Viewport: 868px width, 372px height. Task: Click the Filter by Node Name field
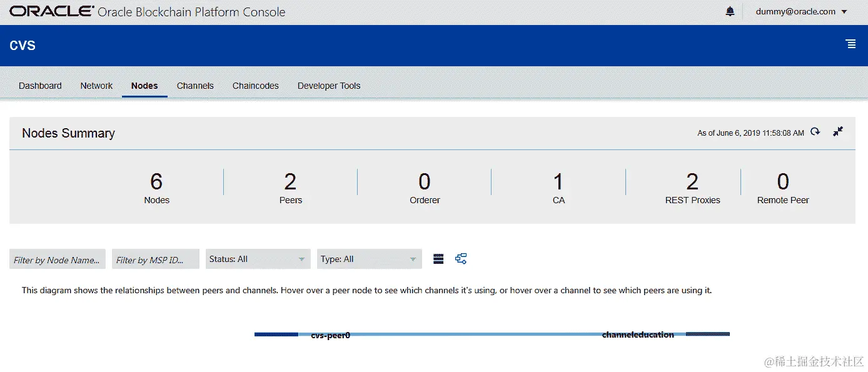click(x=58, y=259)
